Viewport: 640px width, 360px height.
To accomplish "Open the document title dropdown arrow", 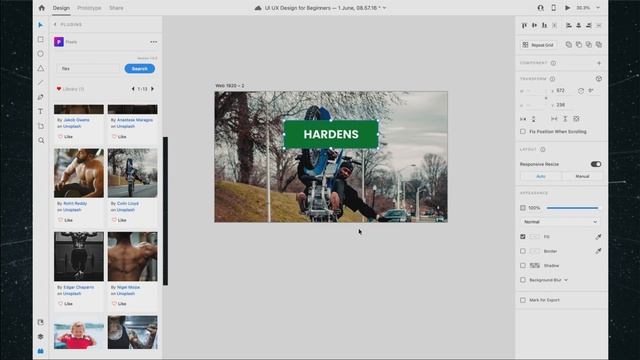I will pyautogui.click(x=384, y=8).
